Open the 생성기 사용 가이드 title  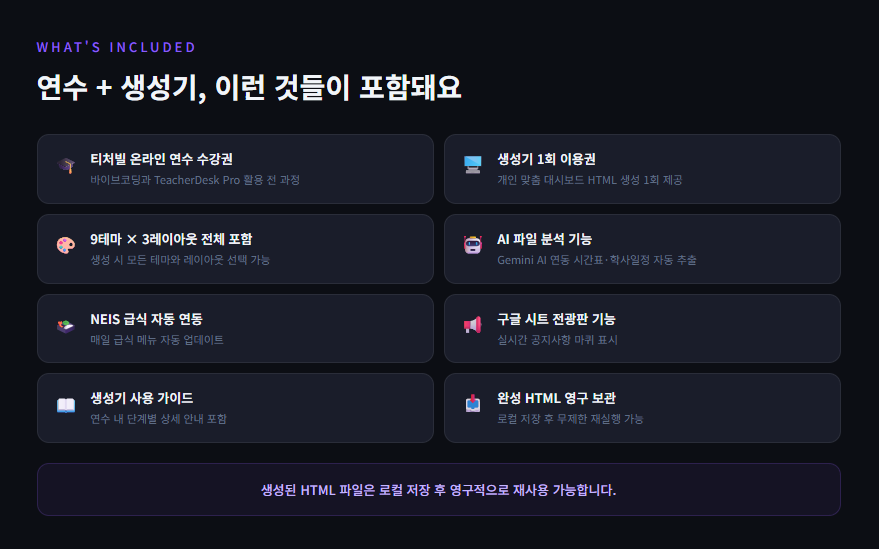[141, 398]
